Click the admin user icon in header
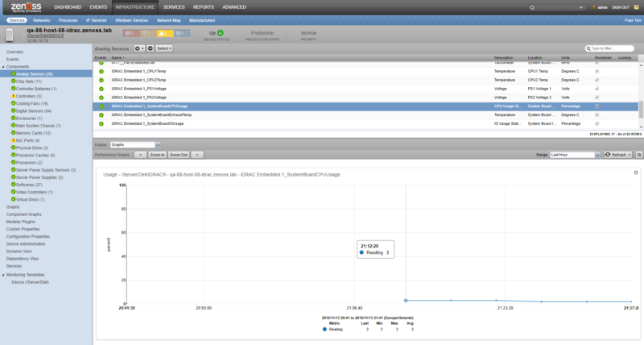644x345 pixels. coord(593,7)
